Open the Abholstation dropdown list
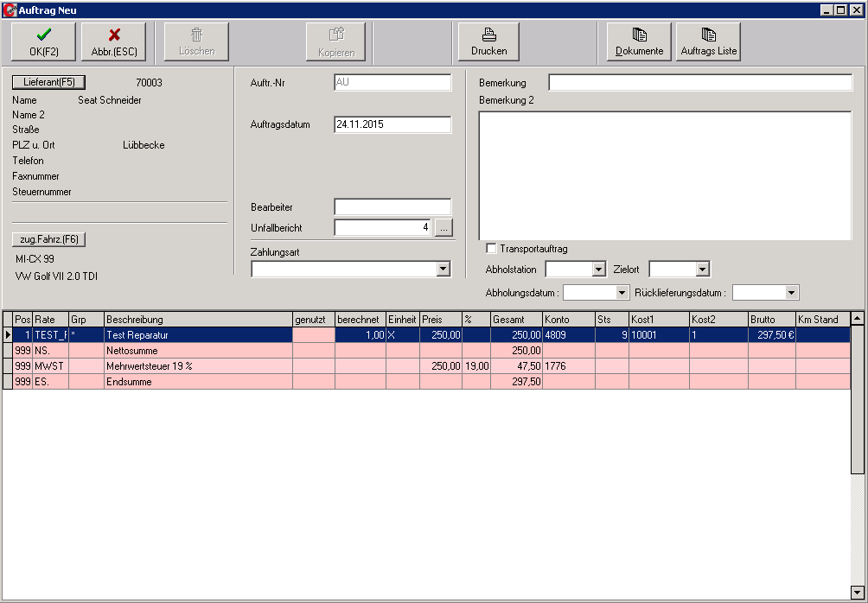This screenshot has height=603, width=868. tap(598, 270)
